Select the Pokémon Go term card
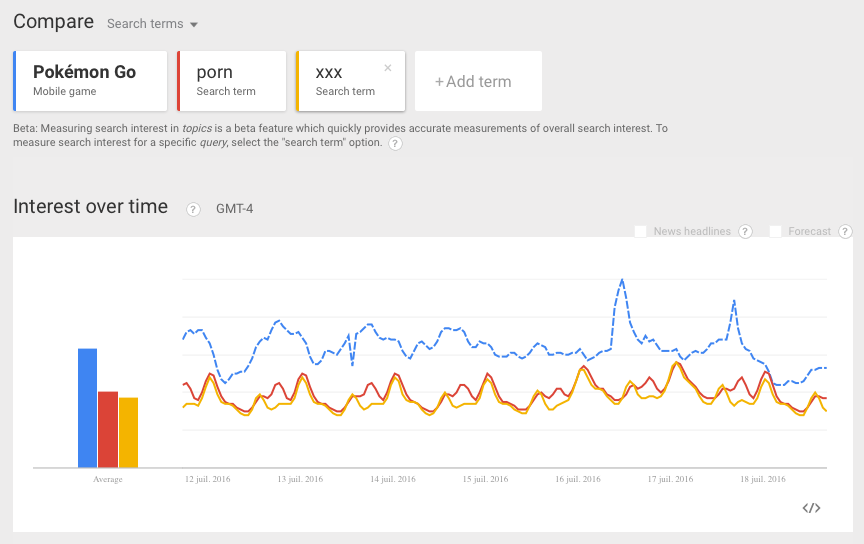The height and width of the screenshot is (544, 864). click(x=90, y=81)
